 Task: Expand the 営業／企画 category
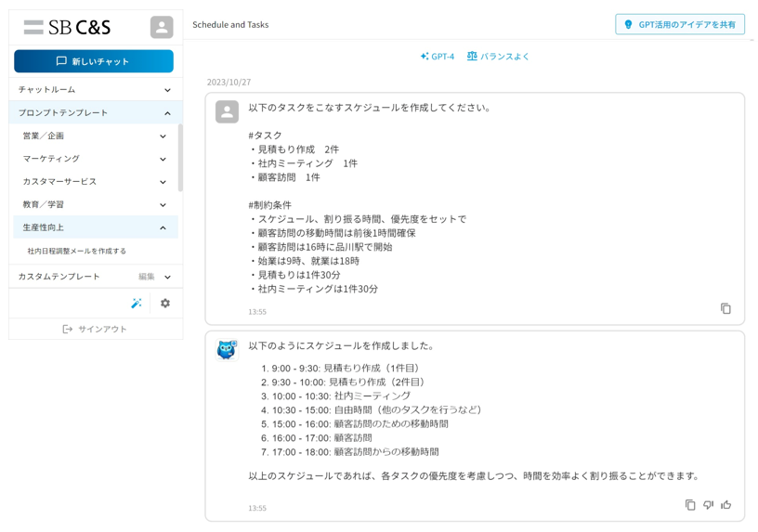pos(96,136)
